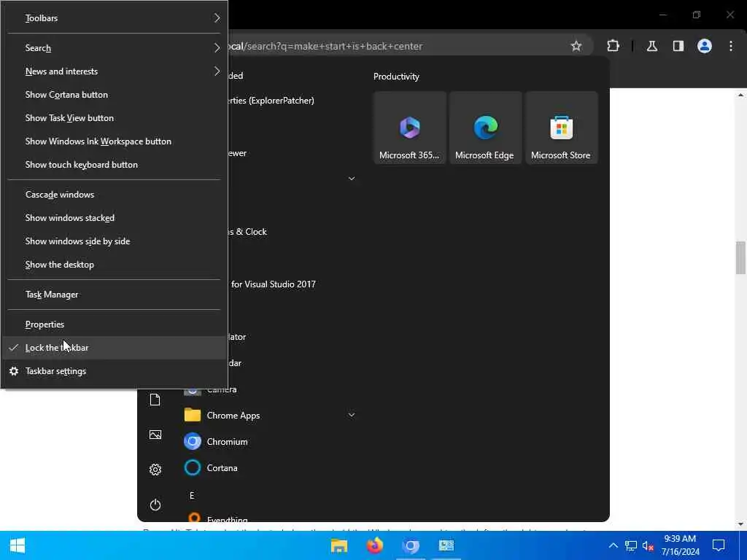Open Firefox from the taskbar
Screen dimensions: 747x560
click(375, 545)
